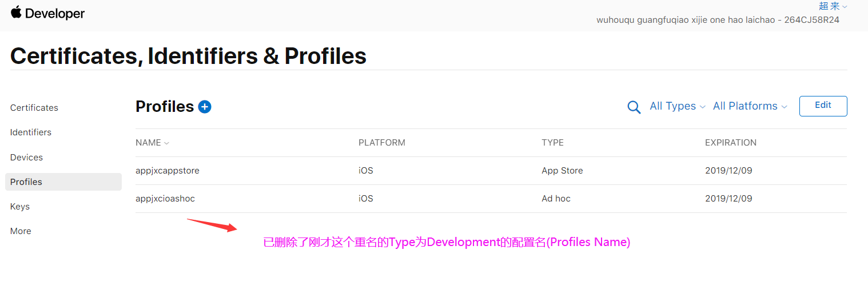868x298 pixels.
Task: Click the Type column header
Action: click(x=552, y=143)
